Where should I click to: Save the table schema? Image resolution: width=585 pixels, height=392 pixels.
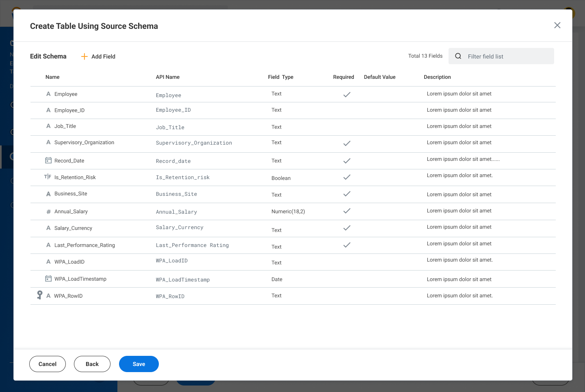pyautogui.click(x=139, y=364)
